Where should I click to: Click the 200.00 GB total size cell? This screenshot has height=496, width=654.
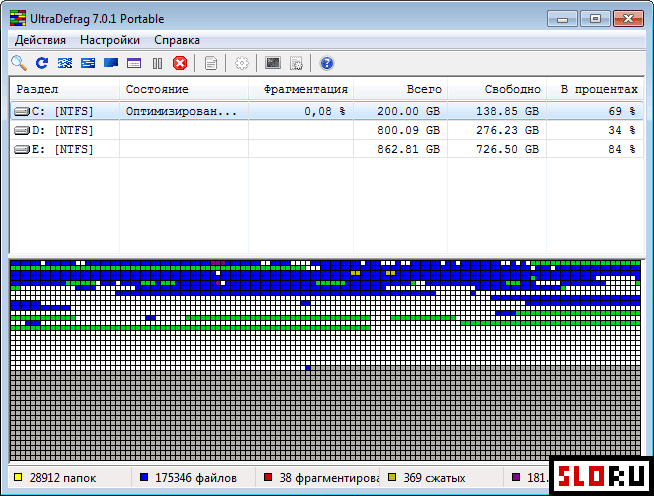(x=408, y=111)
